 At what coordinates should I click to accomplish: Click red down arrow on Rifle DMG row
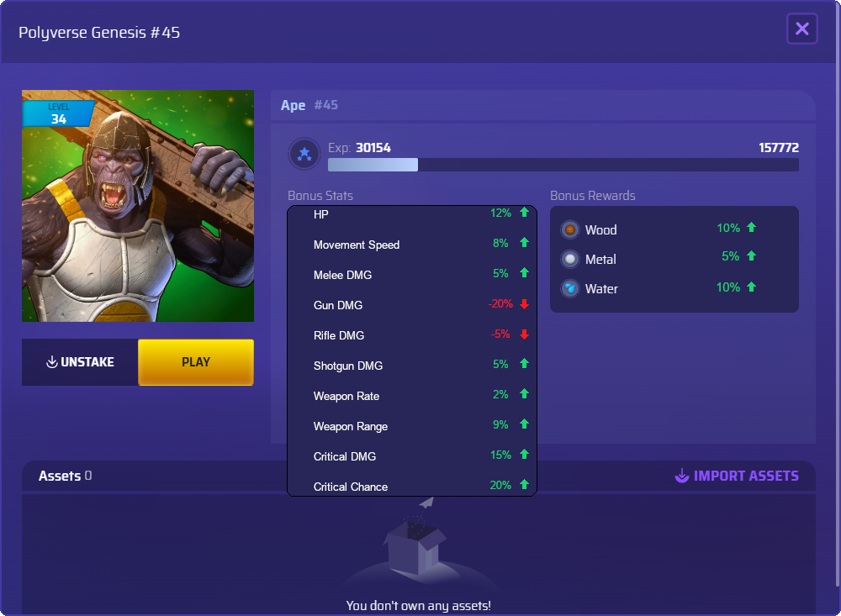[525, 334]
